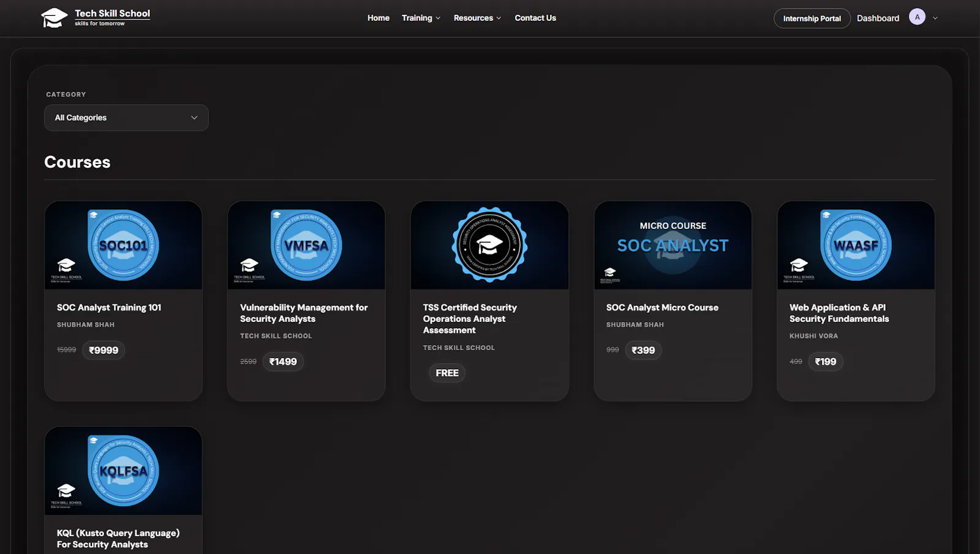Click the 'skills for tomorrow' tagline
Viewport: 980px width, 554px height.
[x=100, y=23]
